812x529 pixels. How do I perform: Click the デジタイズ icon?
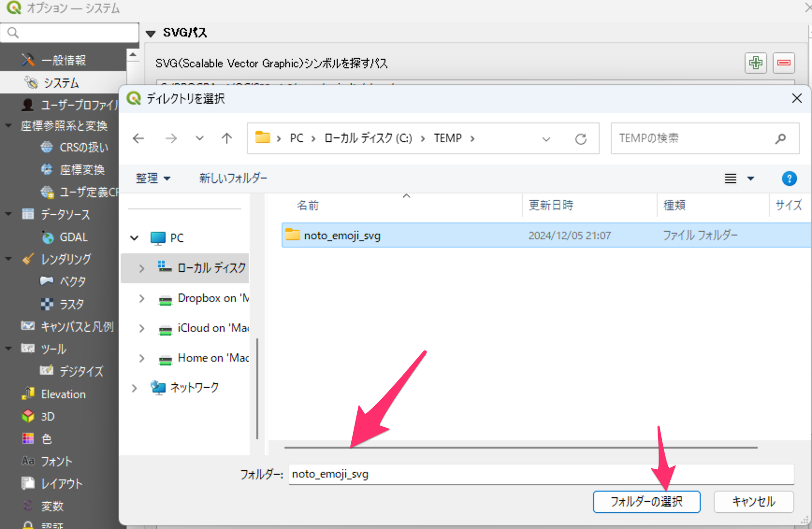coord(47,371)
